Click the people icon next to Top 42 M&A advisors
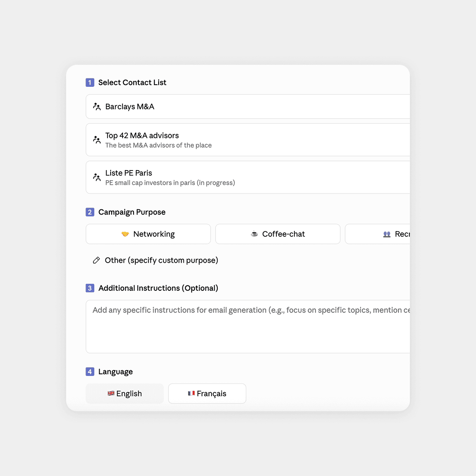476x476 pixels. (x=97, y=140)
